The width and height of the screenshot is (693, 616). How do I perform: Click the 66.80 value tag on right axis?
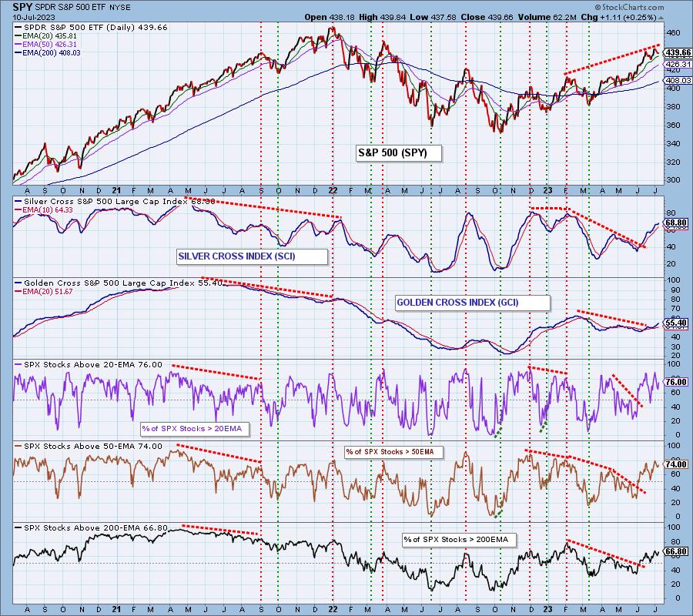tap(676, 552)
